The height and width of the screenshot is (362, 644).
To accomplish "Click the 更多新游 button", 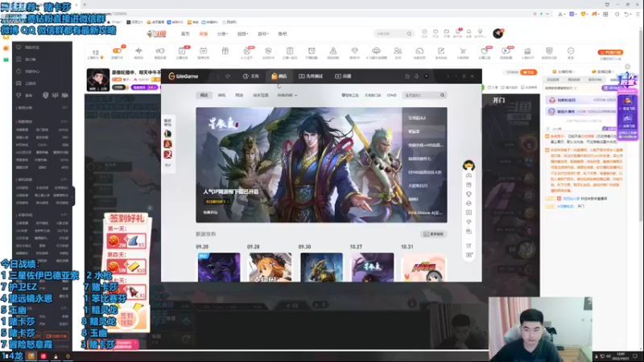I will click(434, 234).
